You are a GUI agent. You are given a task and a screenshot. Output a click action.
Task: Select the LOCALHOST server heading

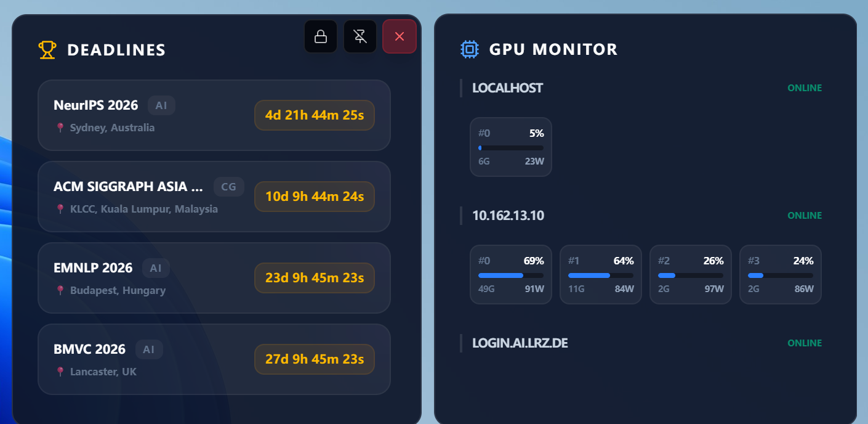coord(508,88)
